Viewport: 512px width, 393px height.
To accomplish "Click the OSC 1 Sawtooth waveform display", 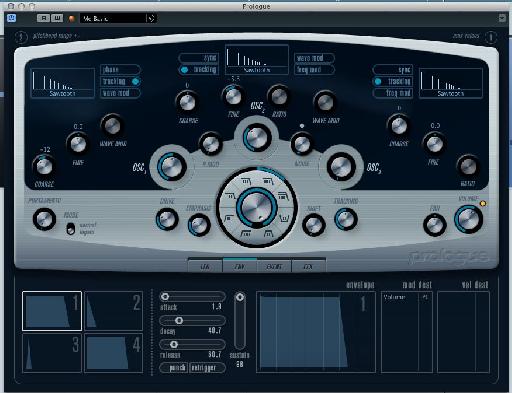I will (x=62, y=83).
